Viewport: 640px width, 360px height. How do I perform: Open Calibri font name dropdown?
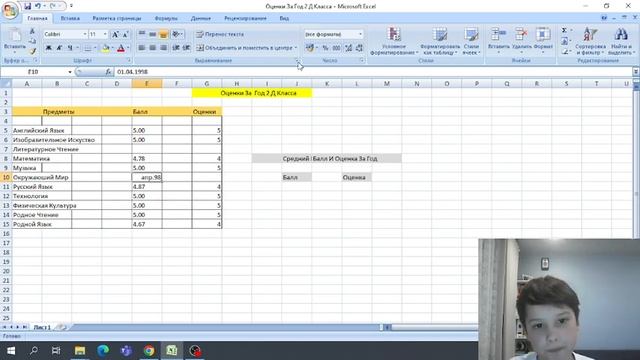[x=85, y=34]
